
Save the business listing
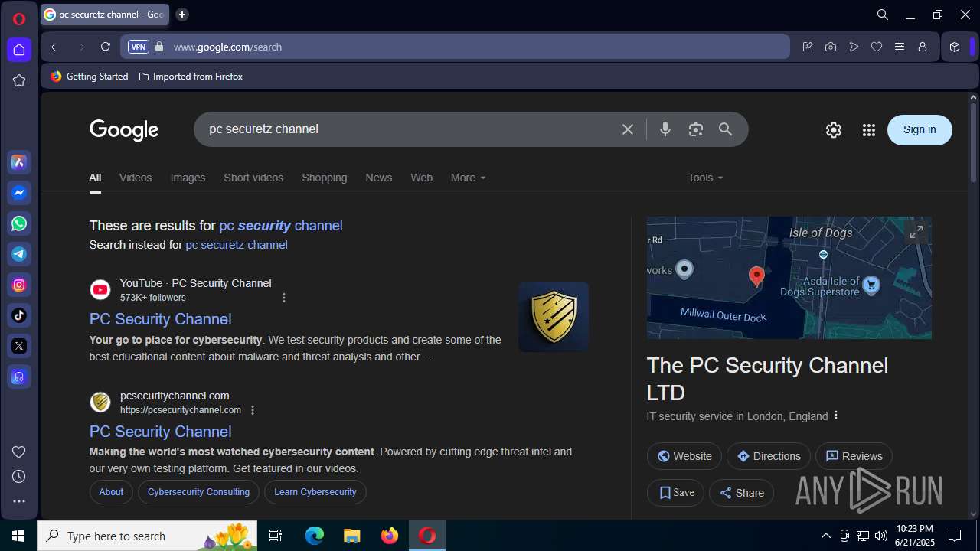(x=675, y=493)
